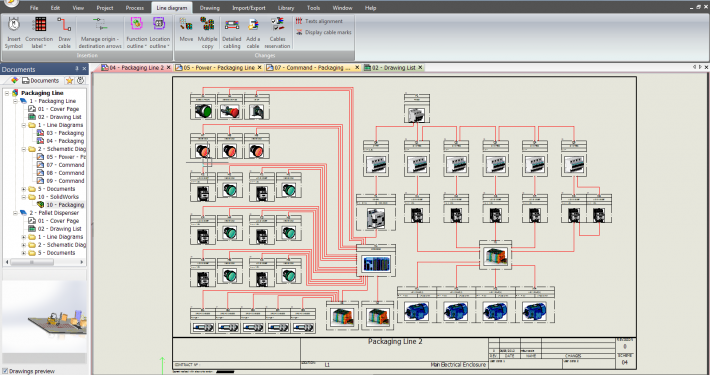710x375 pixels.
Task: Open the favorites star tab in Documents panel
Action: pyautogui.click(x=69, y=80)
